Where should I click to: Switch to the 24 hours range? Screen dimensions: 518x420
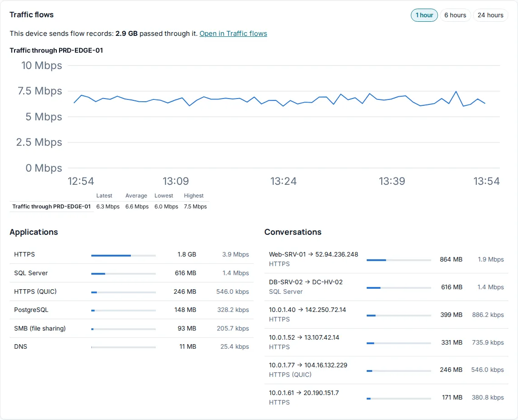coord(490,15)
